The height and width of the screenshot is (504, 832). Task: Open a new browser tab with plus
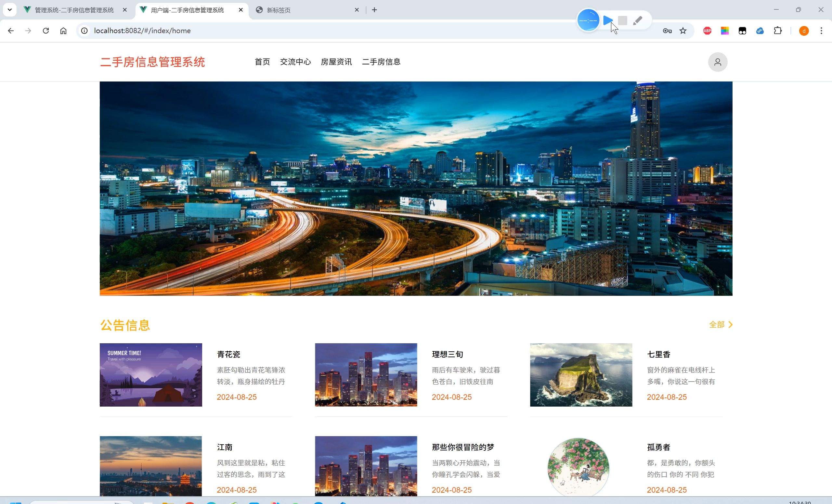[374, 10]
